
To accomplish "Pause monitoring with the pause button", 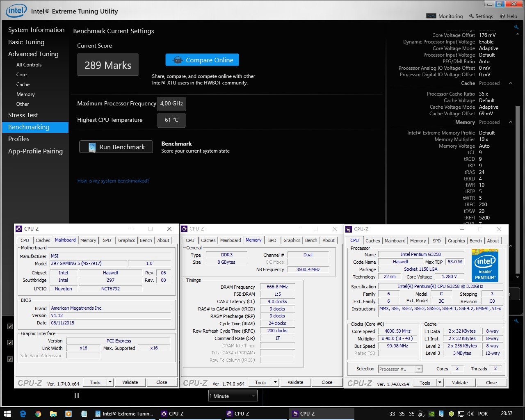I will [x=77, y=396].
